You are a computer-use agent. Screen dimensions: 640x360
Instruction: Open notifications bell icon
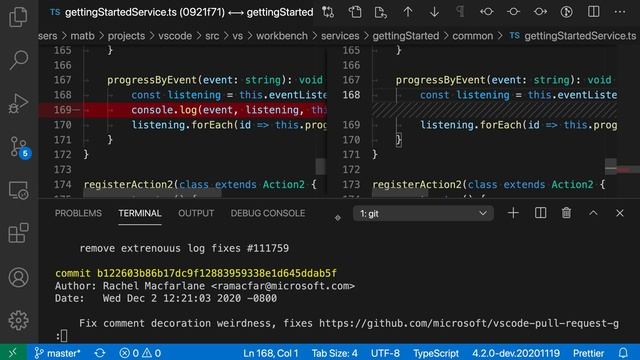point(623,353)
